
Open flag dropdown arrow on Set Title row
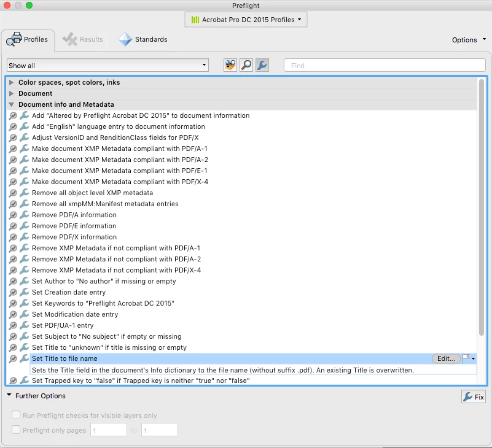pyautogui.click(x=473, y=358)
